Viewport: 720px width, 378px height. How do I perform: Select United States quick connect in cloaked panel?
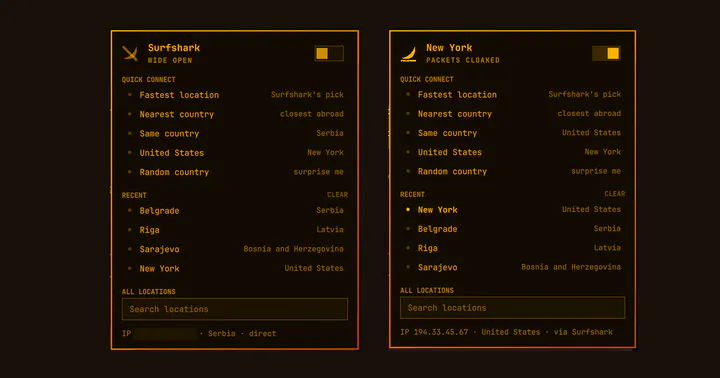pos(512,152)
